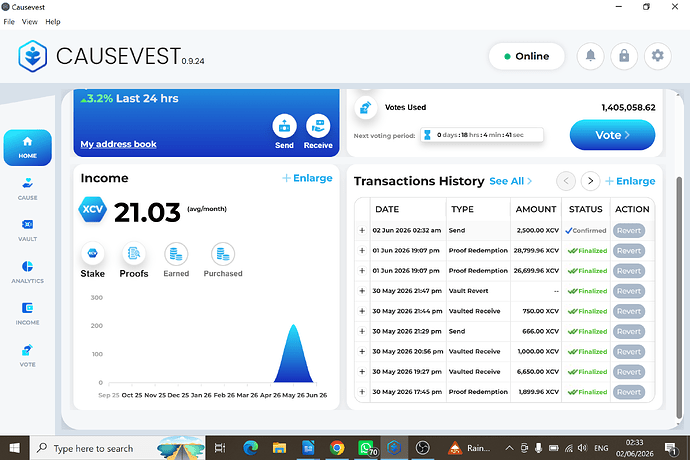
Task: Open the Vault section in sidebar
Action: click(x=28, y=230)
